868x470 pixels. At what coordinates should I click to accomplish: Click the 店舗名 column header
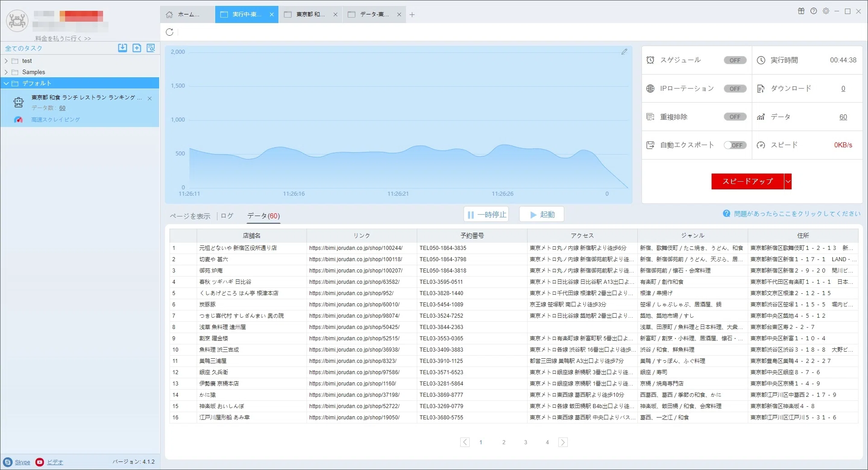point(252,235)
